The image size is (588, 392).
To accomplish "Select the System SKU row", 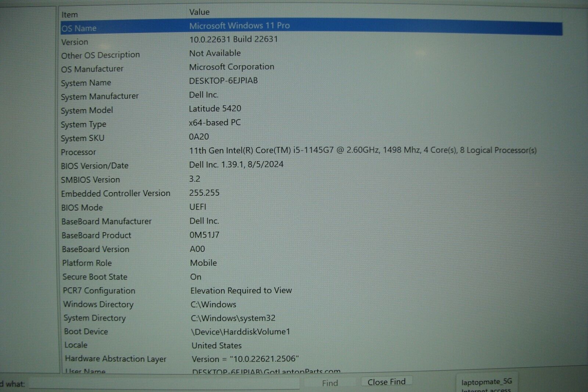I will coord(311,138).
